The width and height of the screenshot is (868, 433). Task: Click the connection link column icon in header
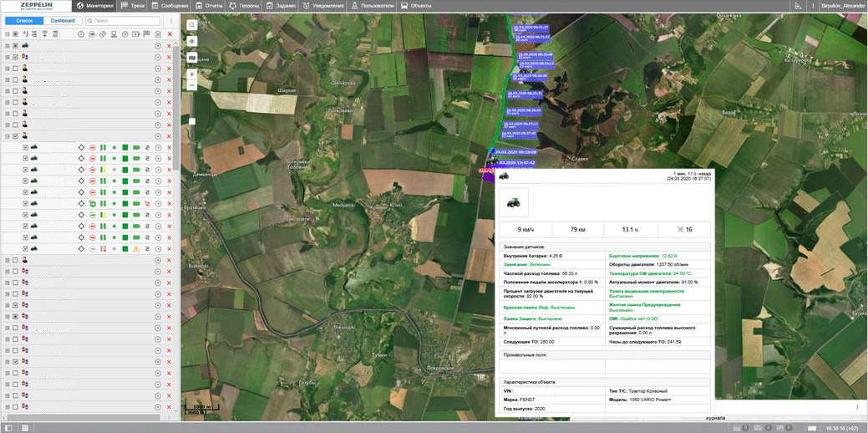(103, 34)
